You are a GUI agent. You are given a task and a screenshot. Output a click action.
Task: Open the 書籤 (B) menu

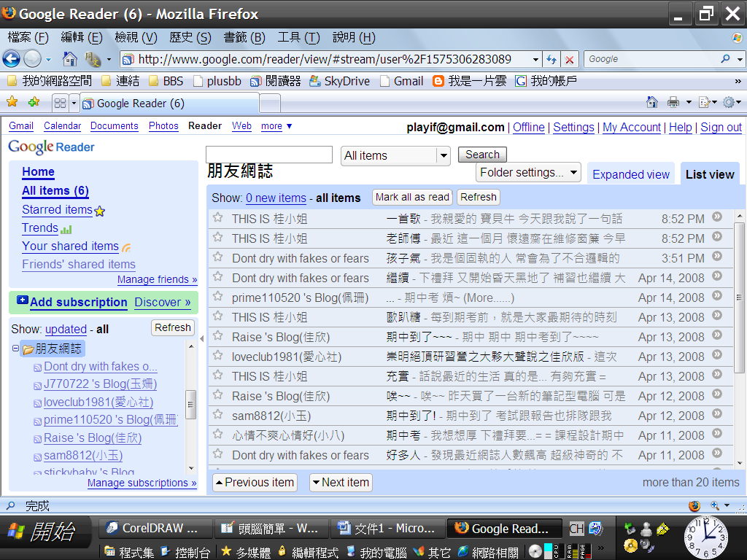(244, 38)
